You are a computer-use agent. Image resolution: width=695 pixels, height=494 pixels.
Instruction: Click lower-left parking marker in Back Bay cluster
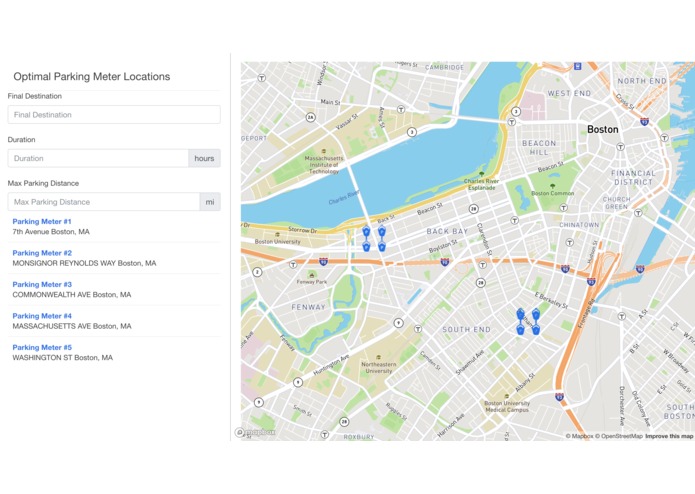366,246
